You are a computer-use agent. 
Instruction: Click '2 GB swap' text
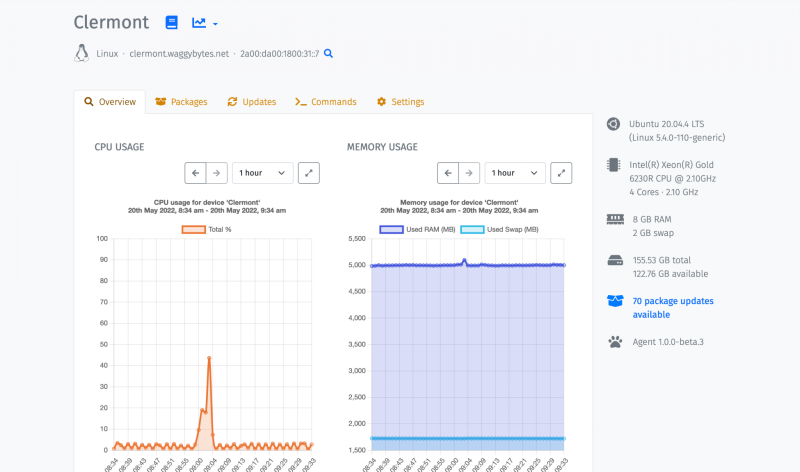653,233
